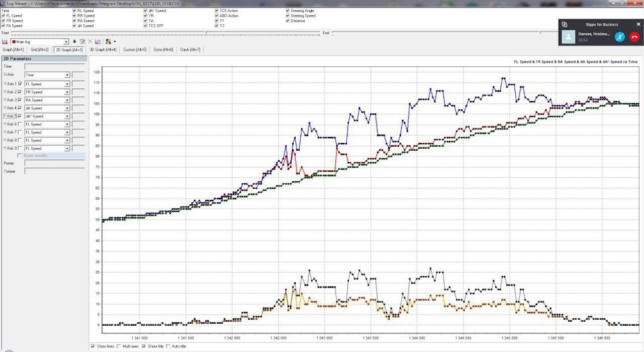Enable the Y Axis 6 checkbox
Viewport: 644px width, 352px height.
coord(20,124)
